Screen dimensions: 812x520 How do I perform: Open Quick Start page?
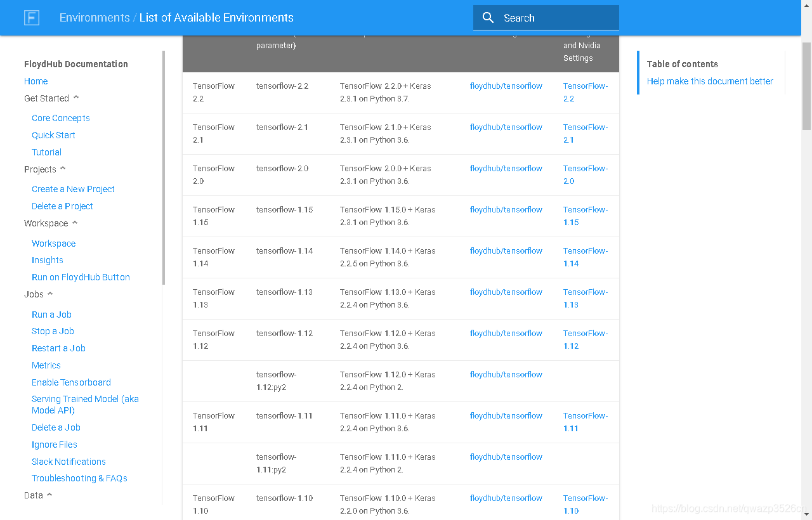pos(53,135)
